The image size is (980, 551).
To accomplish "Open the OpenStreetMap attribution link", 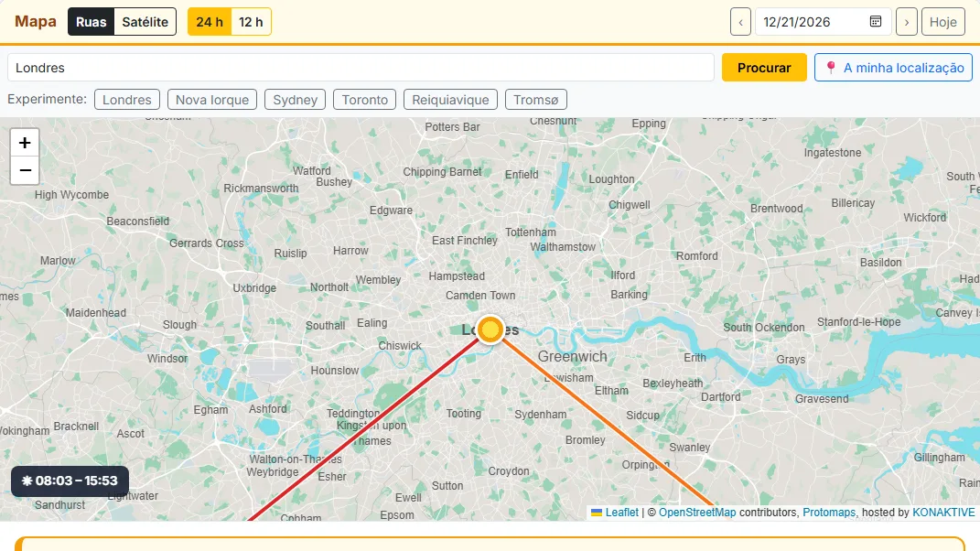I will tap(697, 513).
